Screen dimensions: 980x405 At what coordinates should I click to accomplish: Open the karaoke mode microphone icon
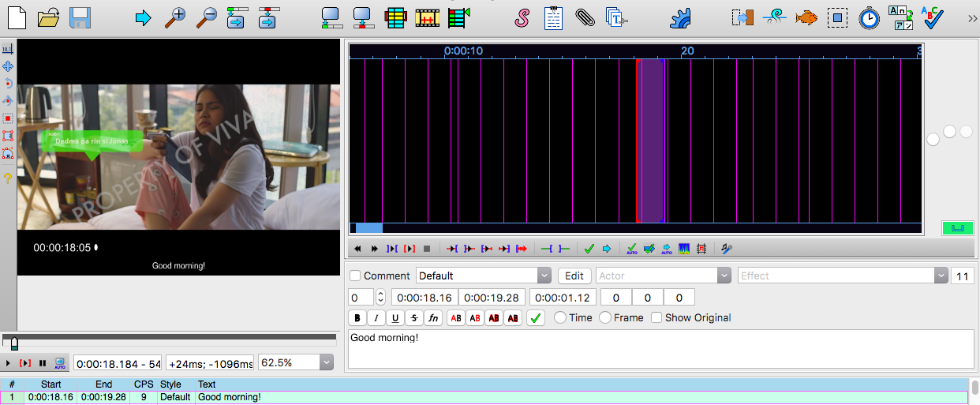pyautogui.click(x=727, y=249)
